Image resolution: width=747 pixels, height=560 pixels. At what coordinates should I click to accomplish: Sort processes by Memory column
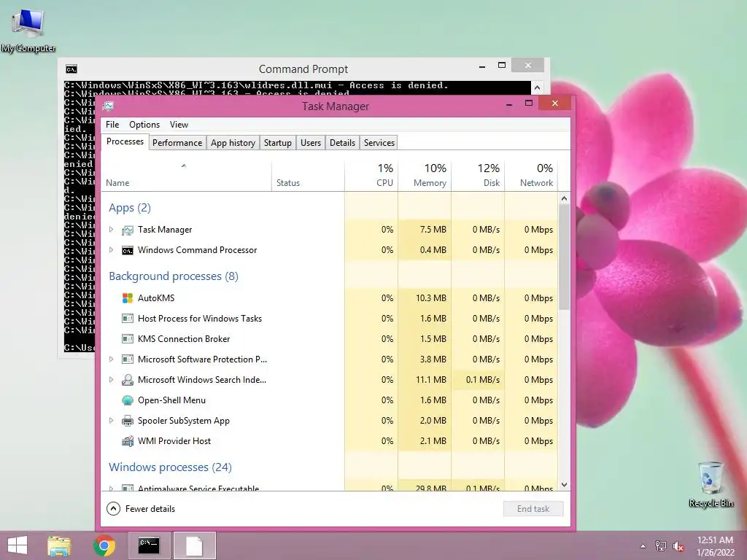425,176
